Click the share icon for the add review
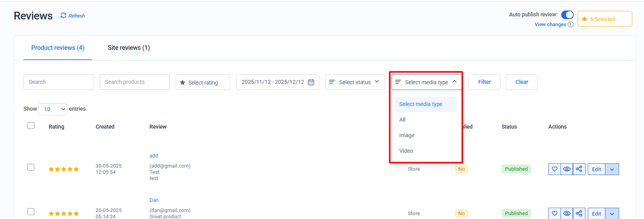This screenshot has height=219, width=644. coord(579,169)
